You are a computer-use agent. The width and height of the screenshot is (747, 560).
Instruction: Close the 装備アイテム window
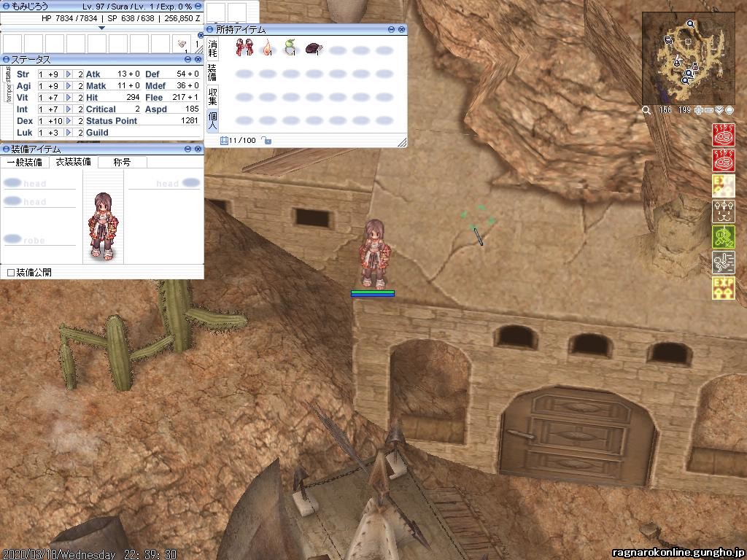click(x=198, y=149)
